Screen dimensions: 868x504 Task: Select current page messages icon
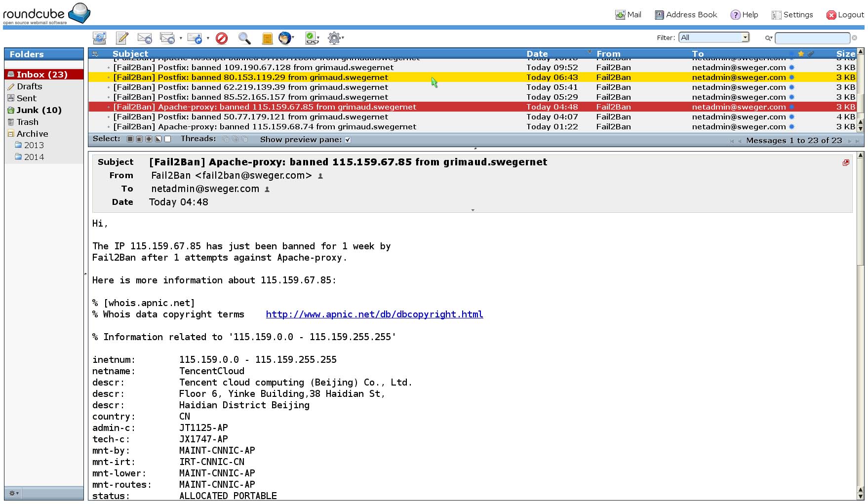coord(139,139)
